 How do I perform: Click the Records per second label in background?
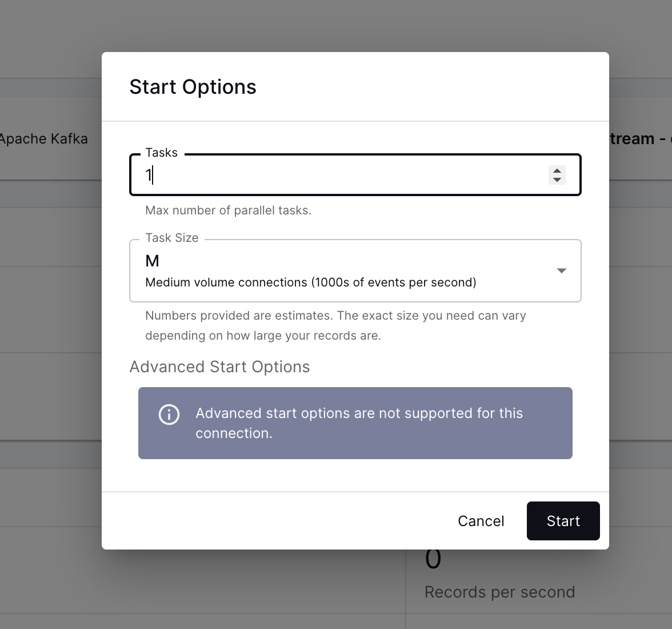coord(499,592)
